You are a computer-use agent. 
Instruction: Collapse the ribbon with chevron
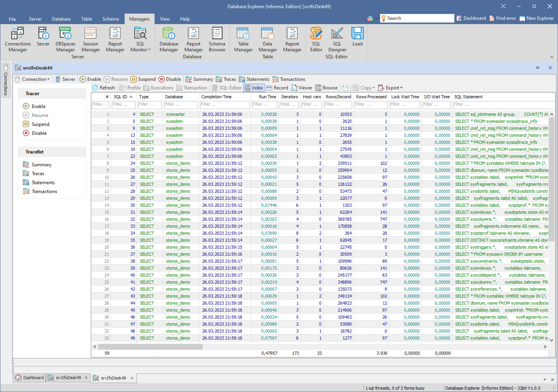[552, 57]
